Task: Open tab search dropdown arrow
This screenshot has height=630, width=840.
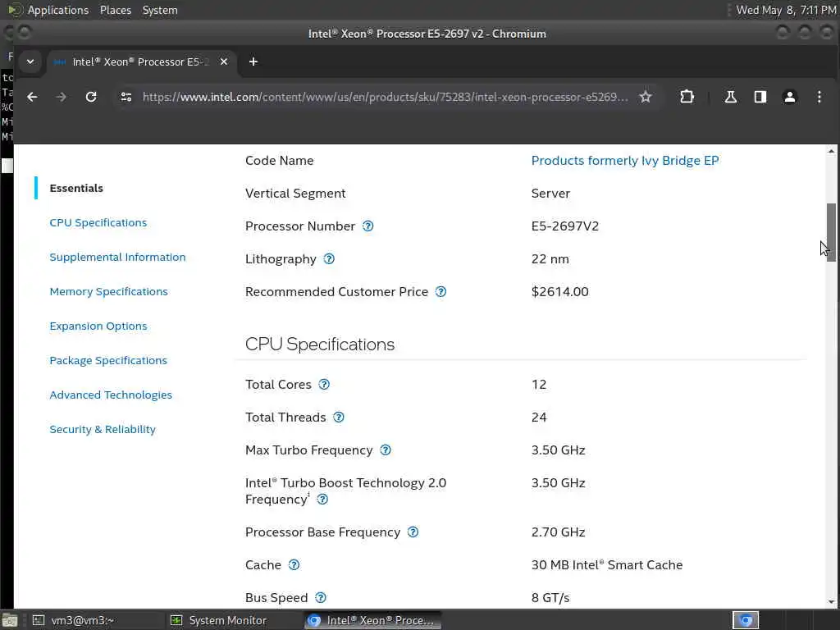Action: pos(30,62)
